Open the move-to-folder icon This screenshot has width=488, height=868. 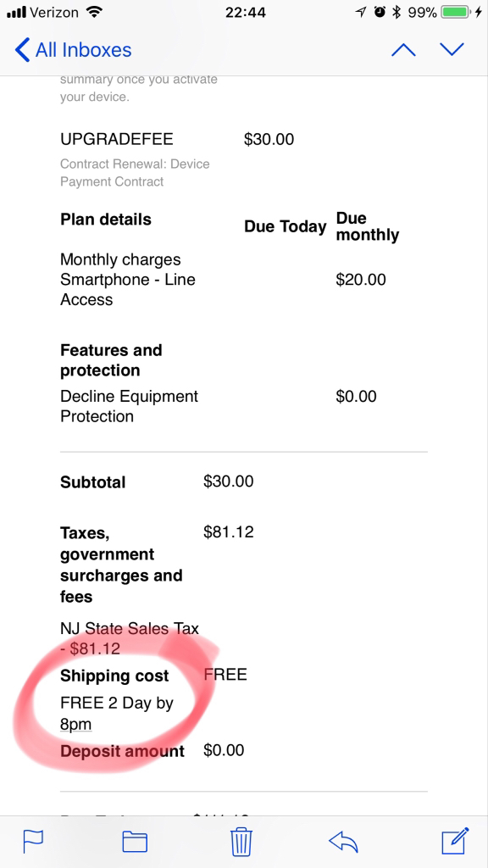(135, 842)
